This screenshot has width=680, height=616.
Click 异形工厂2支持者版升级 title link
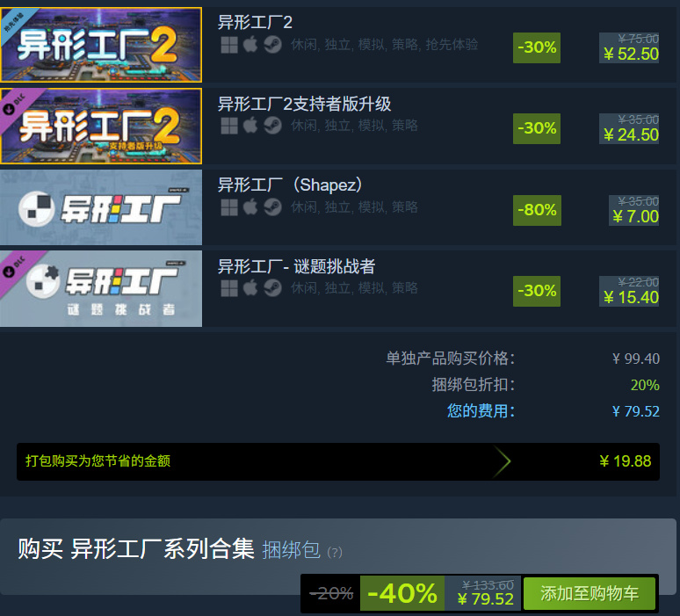[305, 104]
